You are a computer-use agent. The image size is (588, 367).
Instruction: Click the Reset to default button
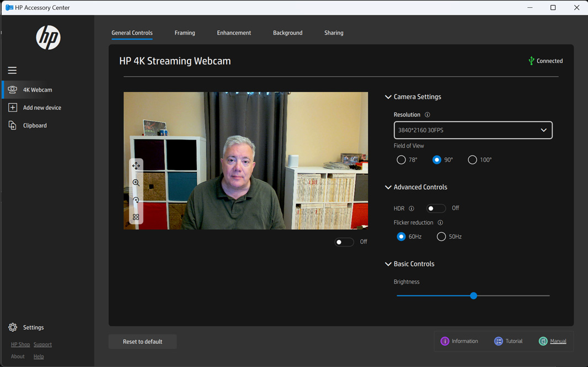pos(142,342)
